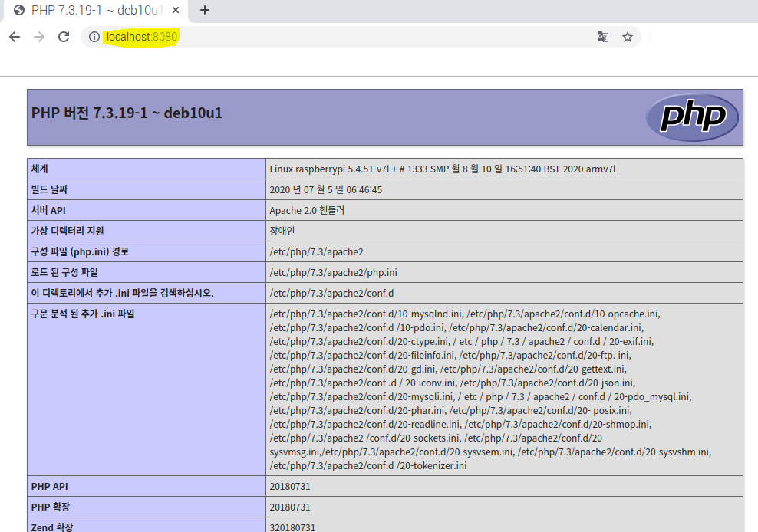This screenshot has height=532, width=758.
Task: Click the PHP 확장 value 20180731
Action: pos(290,507)
